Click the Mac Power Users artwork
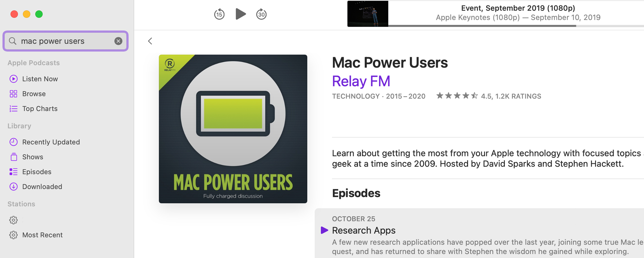Screen dimensions: 644x258 click(233, 129)
